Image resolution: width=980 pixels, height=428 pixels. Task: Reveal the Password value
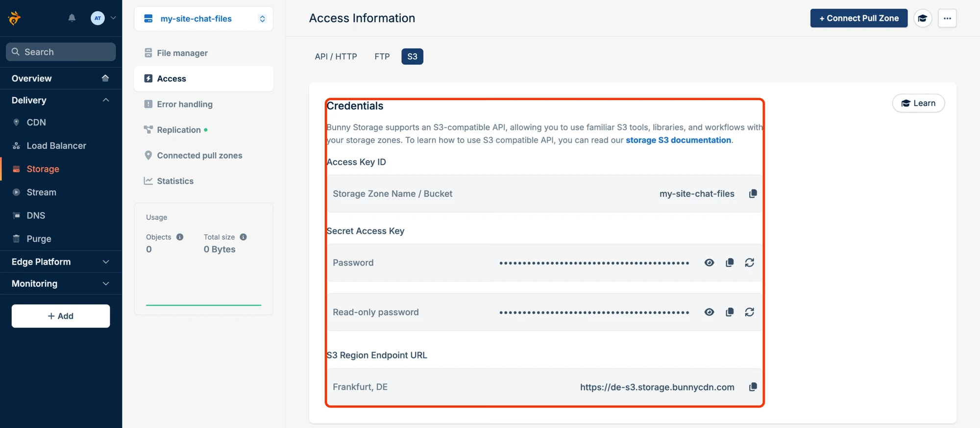pyautogui.click(x=709, y=263)
